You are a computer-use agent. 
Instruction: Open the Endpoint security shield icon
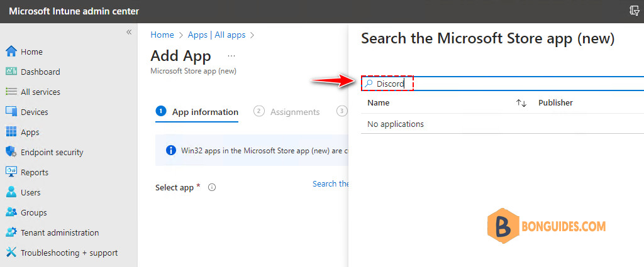11,152
